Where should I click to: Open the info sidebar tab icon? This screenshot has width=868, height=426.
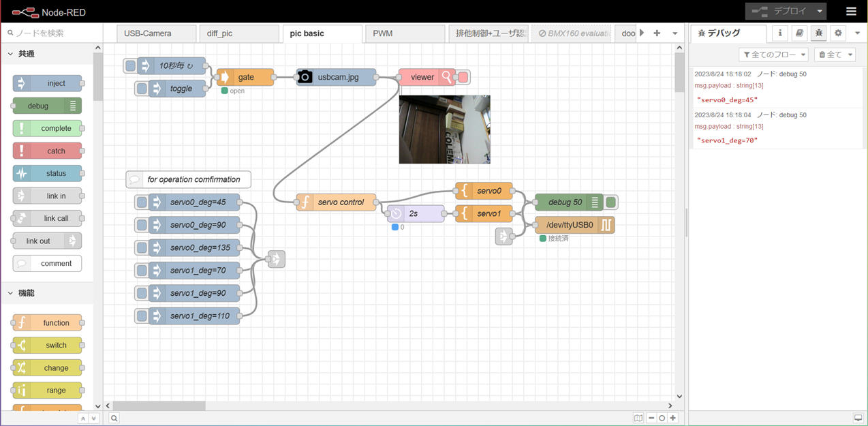tap(780, 33)
